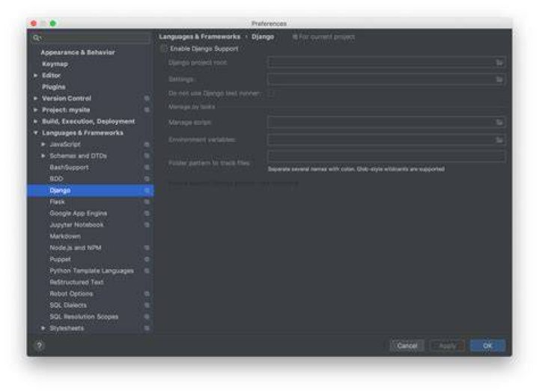Image resolution: width=539 pixels, height=392 pixels.
Task: Click project-level icon beside SQL Resolution Scopes
Action: tap(147, 316)
